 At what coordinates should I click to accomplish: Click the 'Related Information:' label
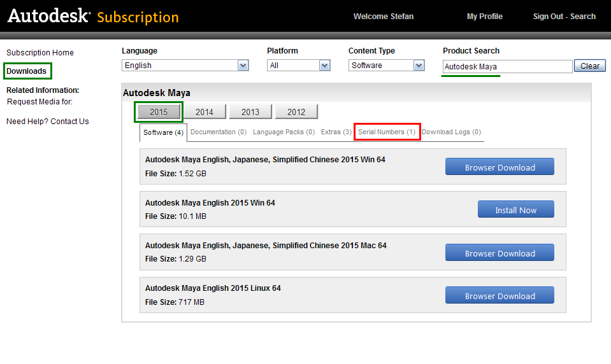click(43, 90)
